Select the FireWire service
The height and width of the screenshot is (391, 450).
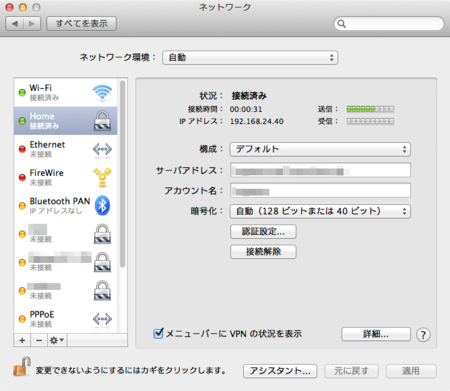coord(66,177)
